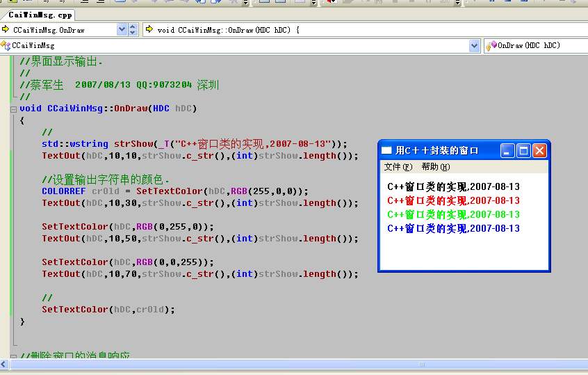
Task: Minimize the 用C++封装的窗口 window
Action: (x=507, y=151)
